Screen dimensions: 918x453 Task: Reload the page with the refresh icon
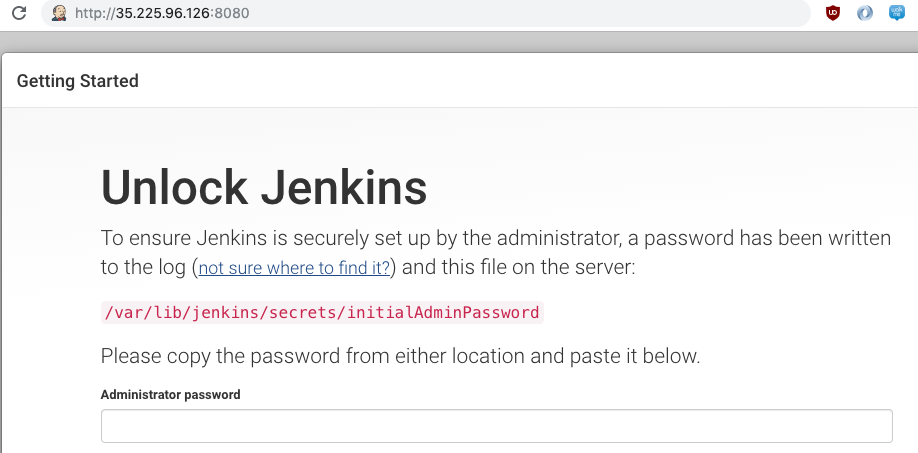coord(19,13)
